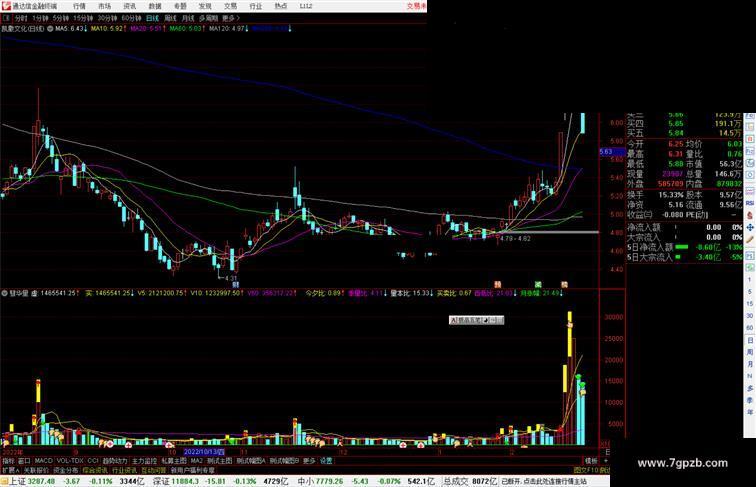This screenshot has width=756, height=487.
Task: Click the 深证 index ticker in status bar
Action: [218, 481]
